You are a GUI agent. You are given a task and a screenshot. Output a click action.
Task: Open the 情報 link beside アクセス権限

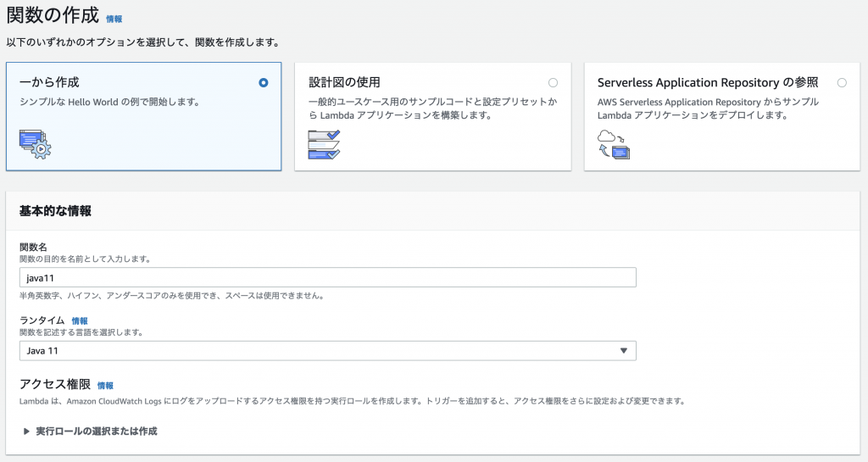pyautogui.click(x=105, y=386)
